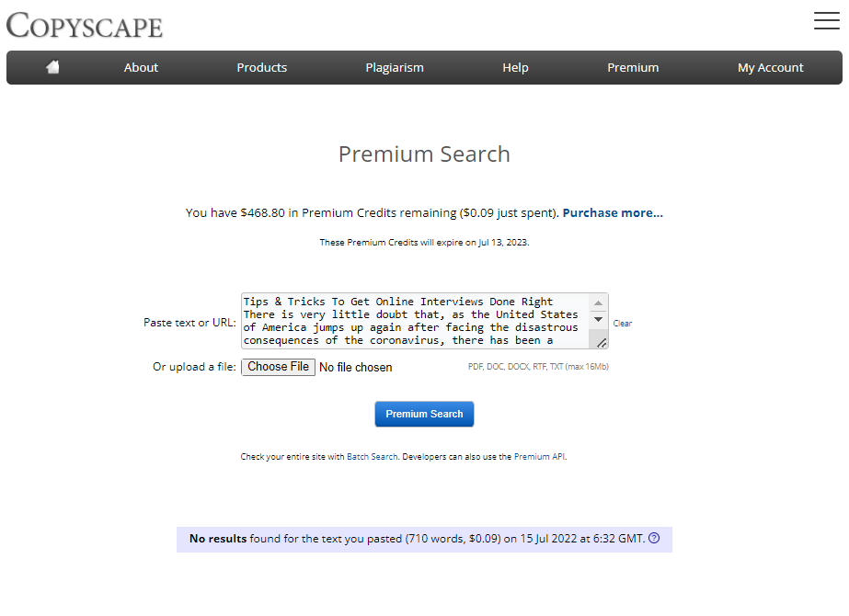Screen dimensions: 849x616
Task: Click the 'Or upload a file:' label
Action: [194, 367]
